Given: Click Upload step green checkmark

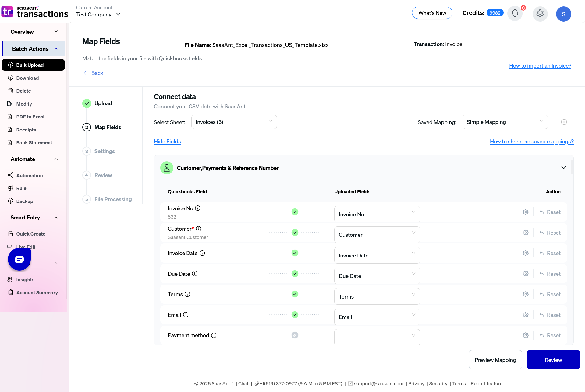Looking at the screenshot, I should click(87, 103).
